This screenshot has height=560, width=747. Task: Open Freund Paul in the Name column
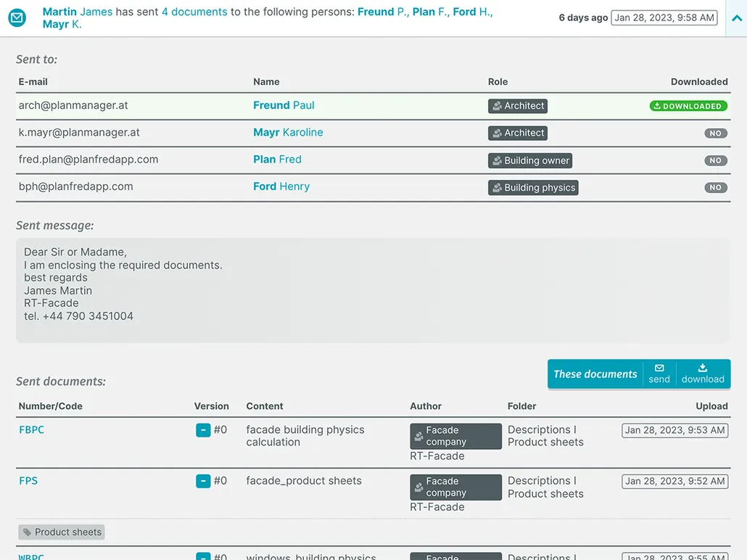[284, 105]
